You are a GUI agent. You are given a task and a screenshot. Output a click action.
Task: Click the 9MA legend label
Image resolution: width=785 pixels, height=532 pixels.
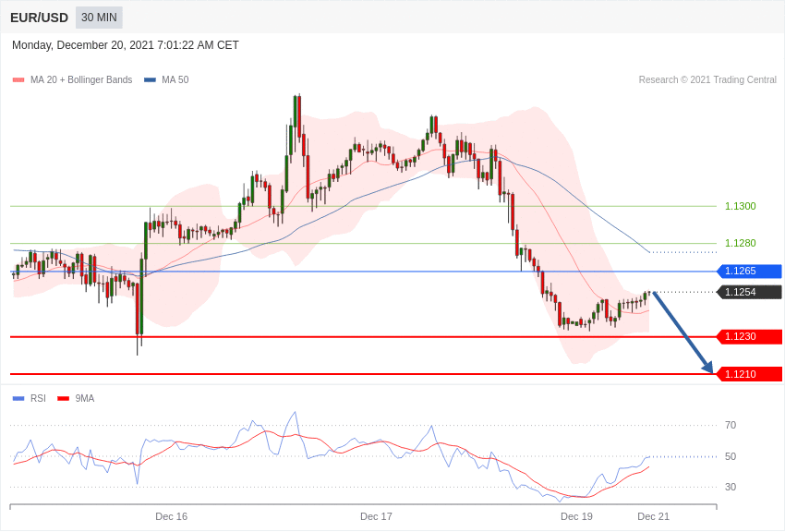tap(85, 398)
